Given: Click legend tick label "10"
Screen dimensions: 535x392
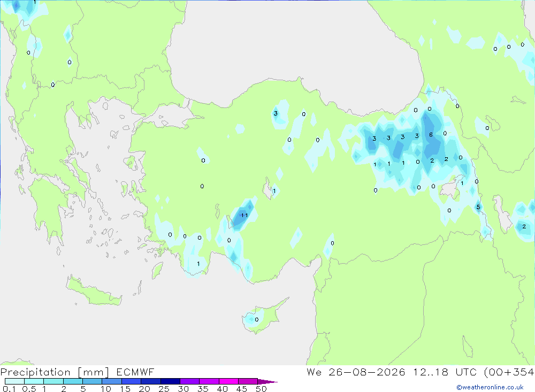Looking at the screenshot, I should pyautogui.click(x=106, y=389).
